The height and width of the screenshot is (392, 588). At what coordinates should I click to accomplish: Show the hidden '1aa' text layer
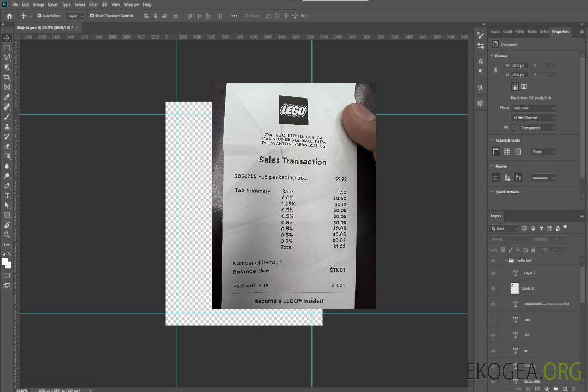click(x=493, y=320)
